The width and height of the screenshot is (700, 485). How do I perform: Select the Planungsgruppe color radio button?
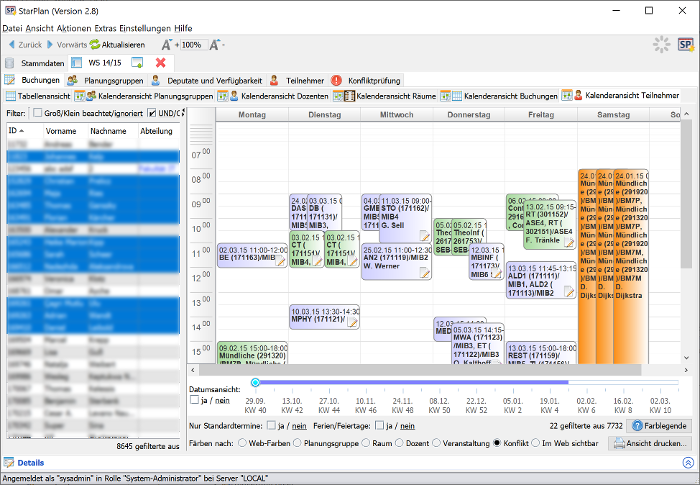click(x=297, y=443)
